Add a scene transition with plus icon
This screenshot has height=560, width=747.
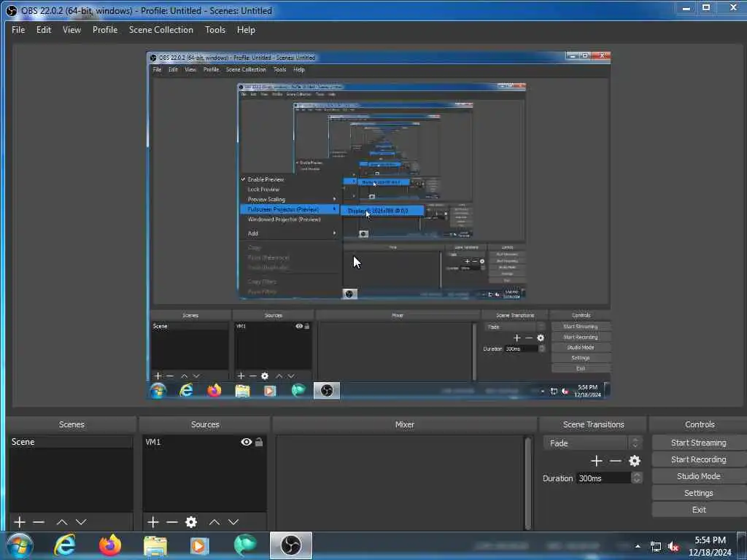(x=597, y=461)
